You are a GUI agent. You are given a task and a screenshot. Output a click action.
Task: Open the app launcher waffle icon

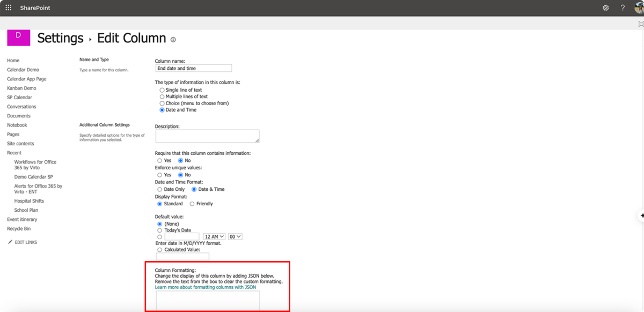pyautogui.click(x=8, y=8)
